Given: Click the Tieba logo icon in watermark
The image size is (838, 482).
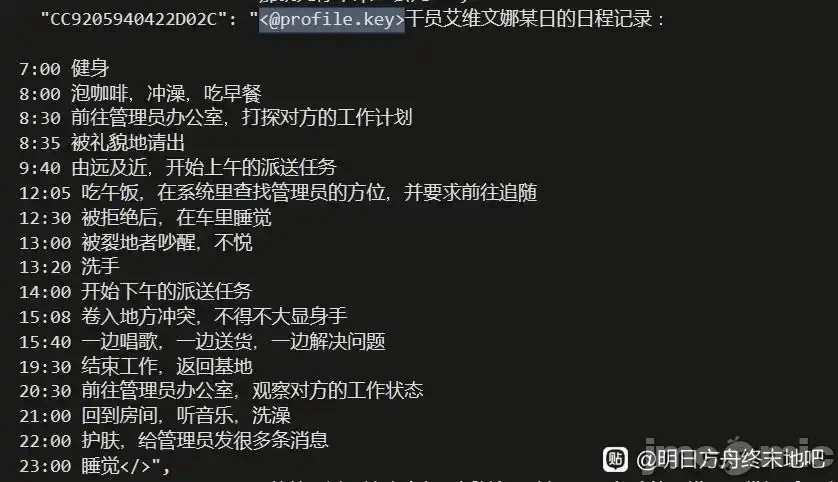Looking at the screenshot, I should [615, 459].
